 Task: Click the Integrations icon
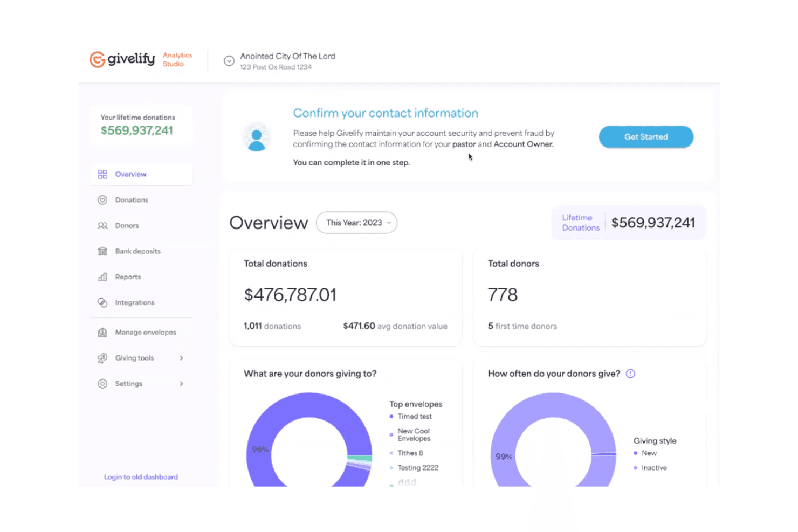pyautogui.click(x=102, y=302)
